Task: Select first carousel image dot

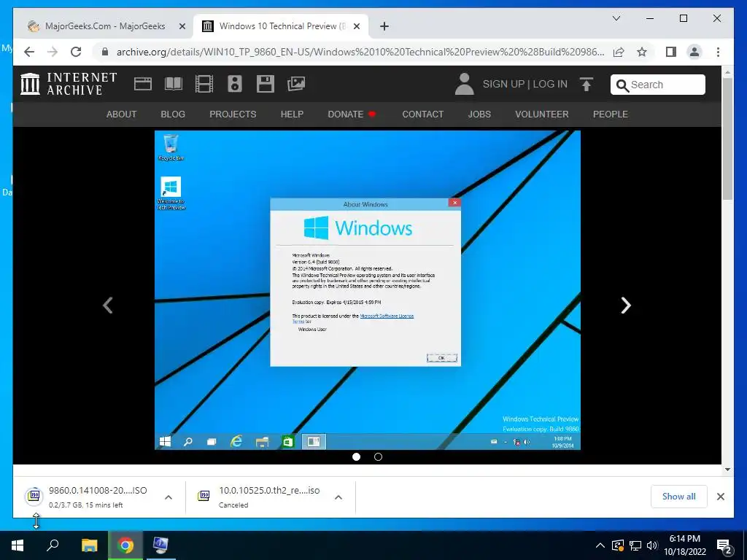Action: [356, 457]
